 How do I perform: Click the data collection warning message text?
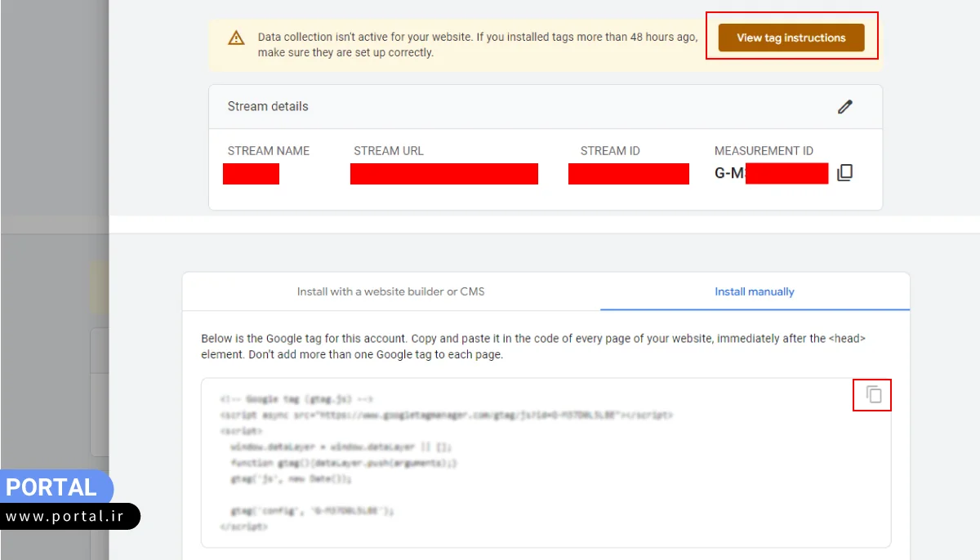477,45
